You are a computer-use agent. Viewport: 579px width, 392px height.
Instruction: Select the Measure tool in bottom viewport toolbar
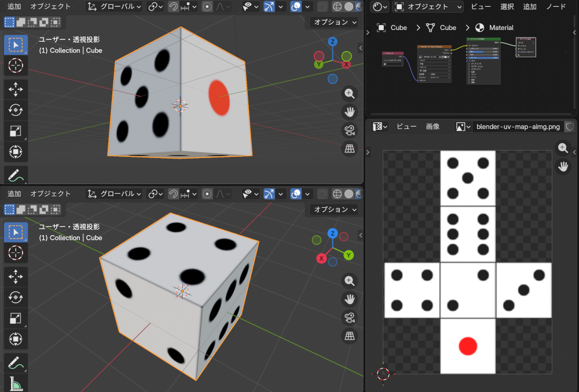click(15, 383)
